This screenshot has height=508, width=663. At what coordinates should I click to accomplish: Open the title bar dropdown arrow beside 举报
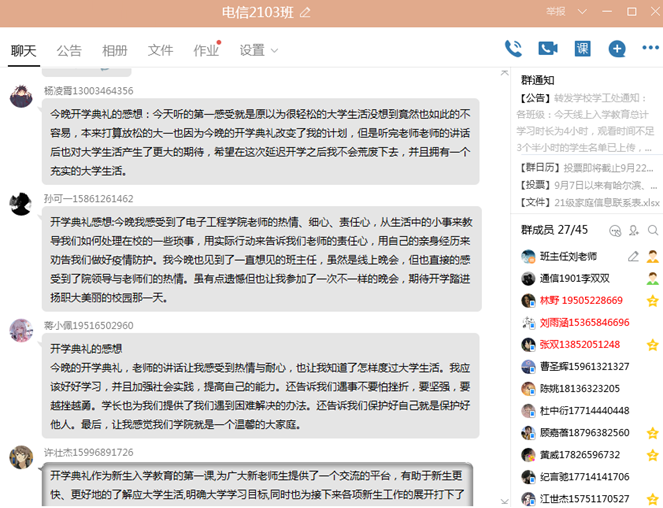(581, 12)
